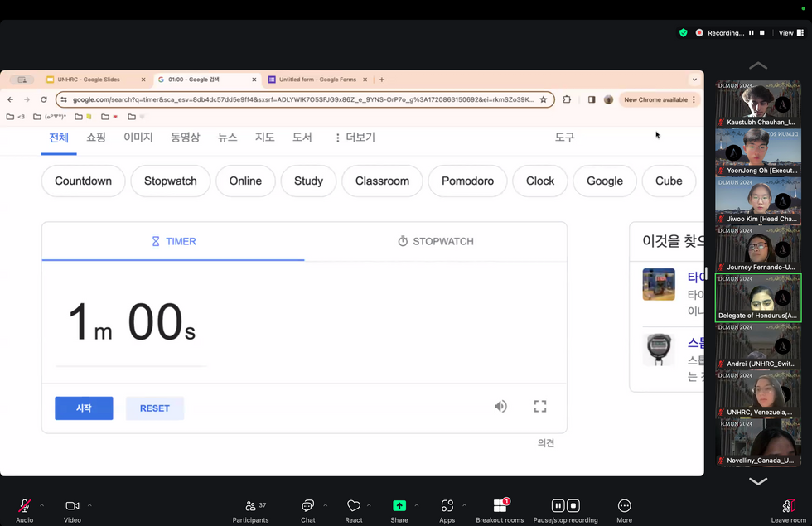Switch to the TIMER tab
This screenshot has width=812, height=526.
(173, 241)
